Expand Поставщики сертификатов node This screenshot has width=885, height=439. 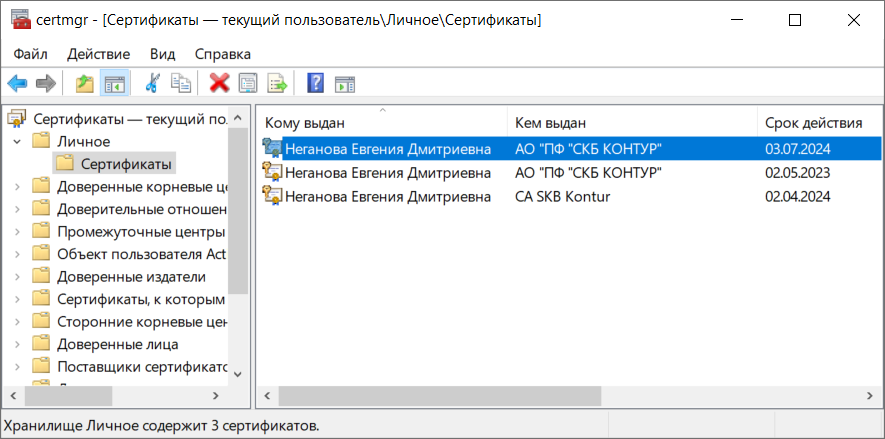[17, 367]
